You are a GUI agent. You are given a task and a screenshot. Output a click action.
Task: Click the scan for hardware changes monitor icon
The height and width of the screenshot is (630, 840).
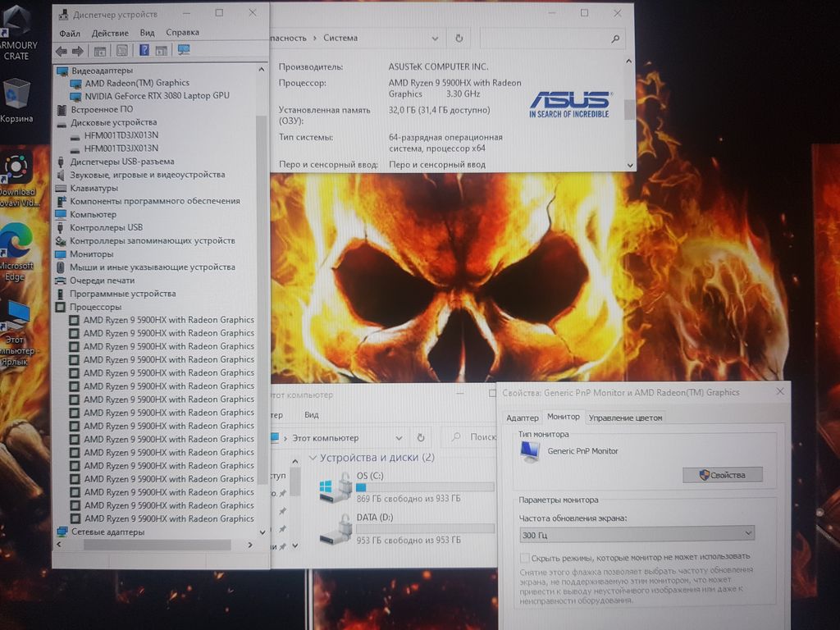[184, 51]
